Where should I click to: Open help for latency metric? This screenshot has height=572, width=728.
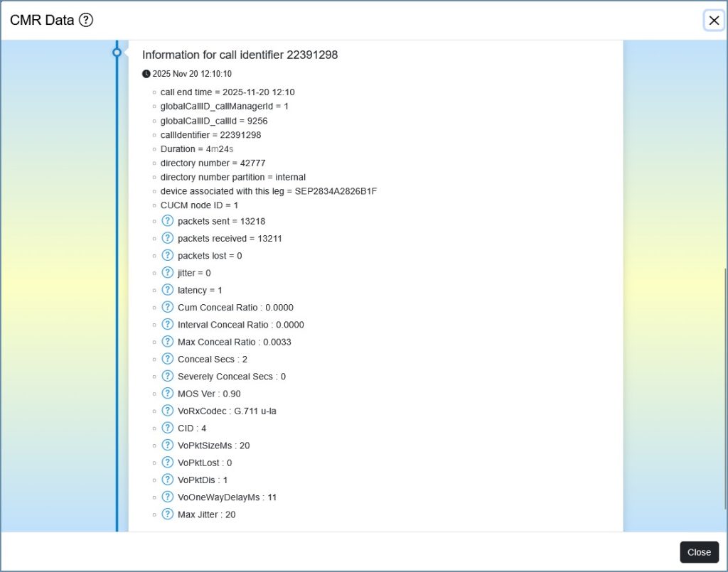168,290
